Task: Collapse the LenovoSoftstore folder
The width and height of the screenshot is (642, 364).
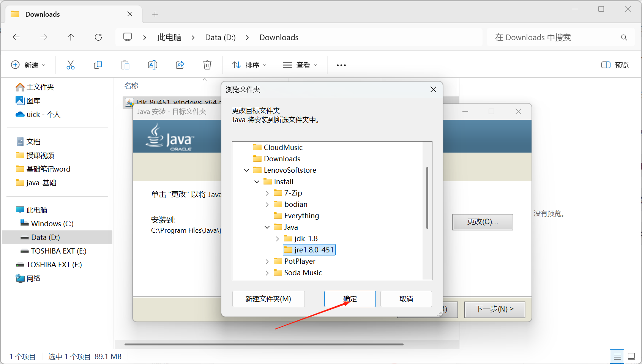Action: (x=247, y=170)
